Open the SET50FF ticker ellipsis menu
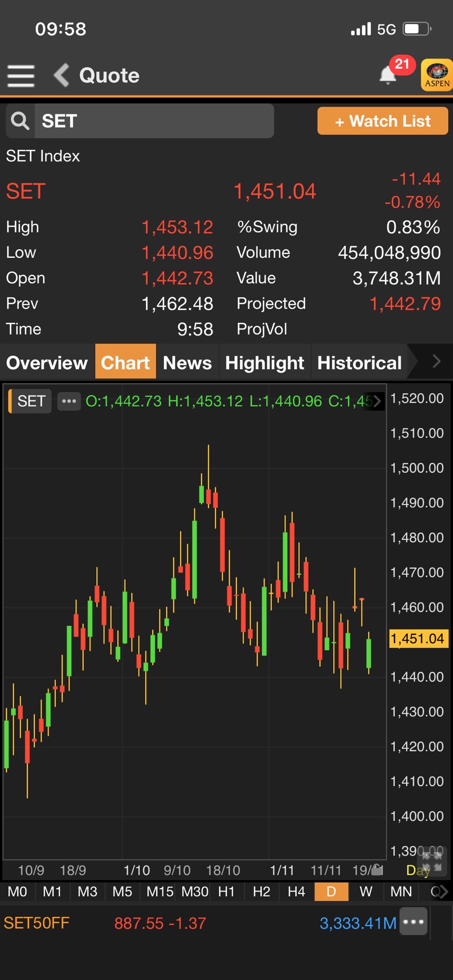 413,921
